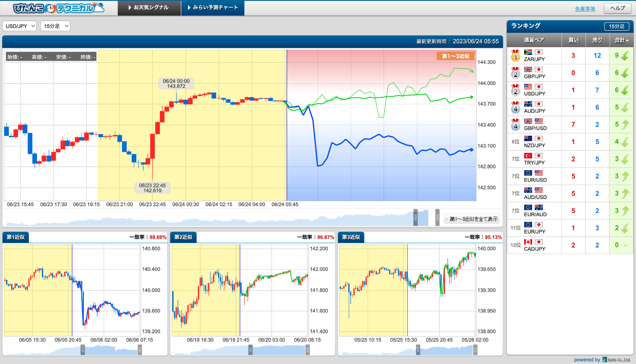The width and height of the screenshot is (636, 364).
Task: Click the down arrow in TRY/JPY row
Action: (625, 159)
